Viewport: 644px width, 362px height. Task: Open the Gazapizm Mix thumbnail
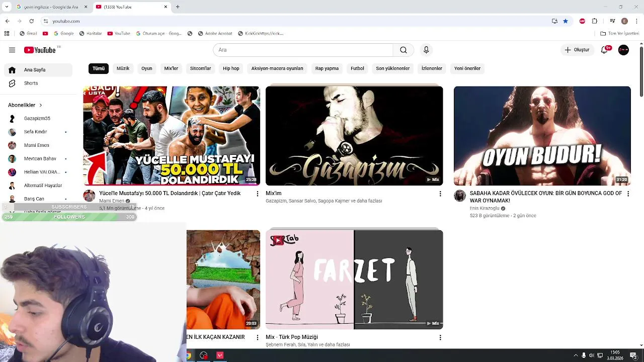354,136
